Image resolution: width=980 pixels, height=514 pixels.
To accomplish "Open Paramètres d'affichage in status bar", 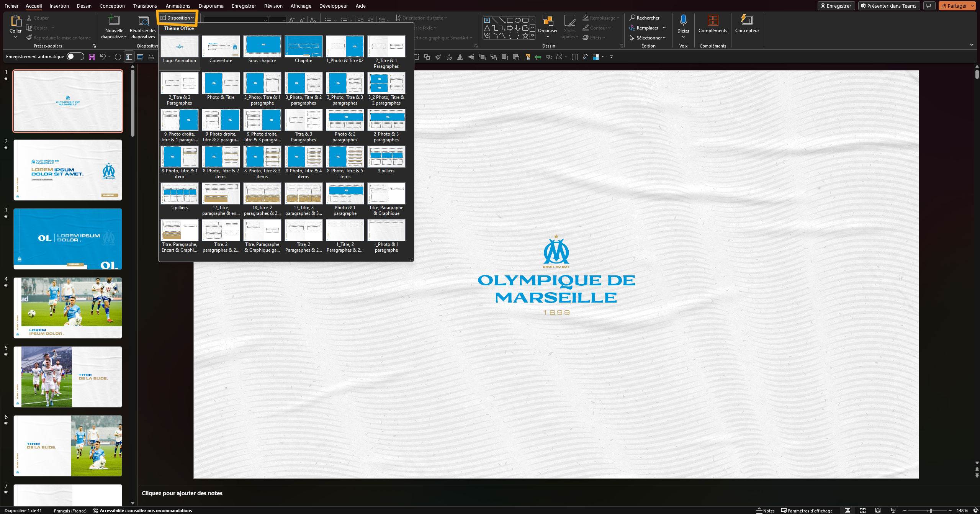I will click(807, 511).
